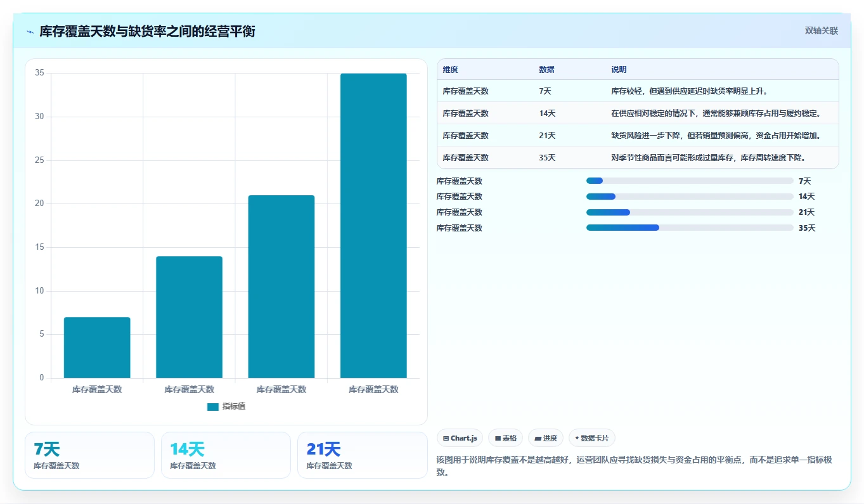Click the lightning icon beside the dashboard title
The height and width of the screenshot is (504, 864).
click(x=30, y=32)
